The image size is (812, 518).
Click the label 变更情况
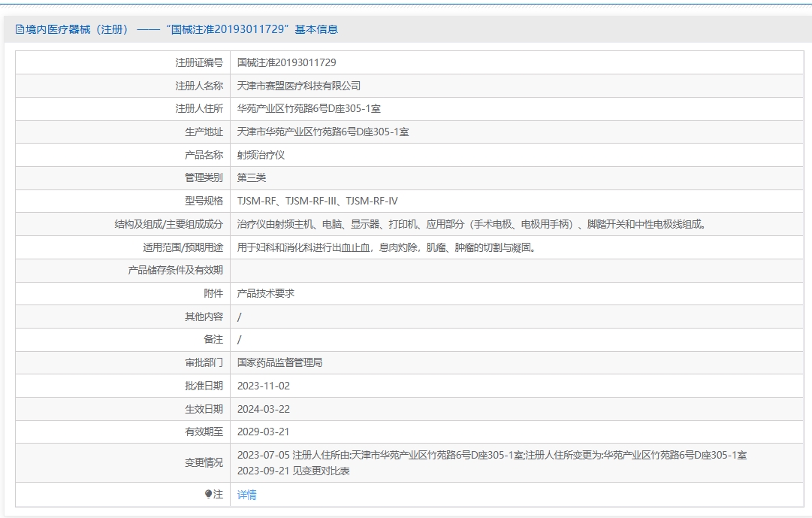(204, 462)
